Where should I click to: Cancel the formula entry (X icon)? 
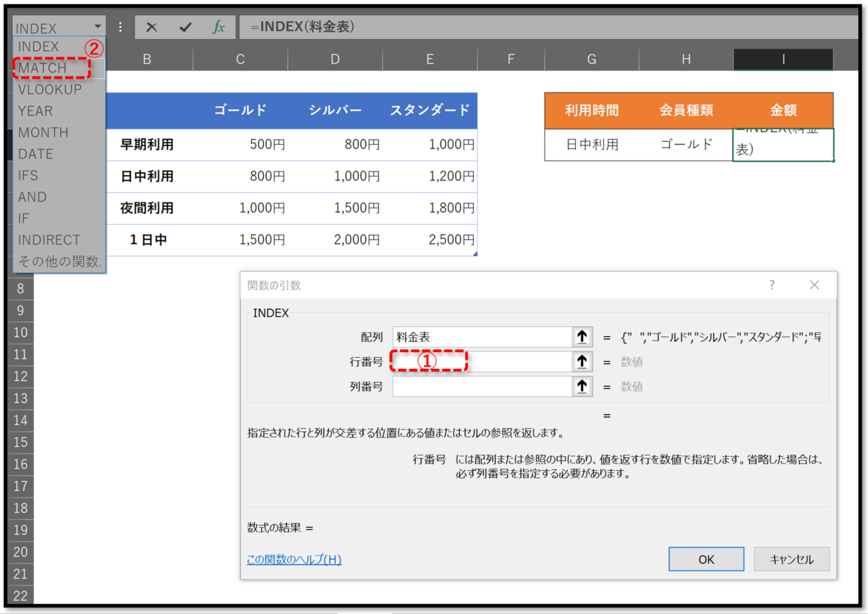pyautogui.click(x=151, y=27)
